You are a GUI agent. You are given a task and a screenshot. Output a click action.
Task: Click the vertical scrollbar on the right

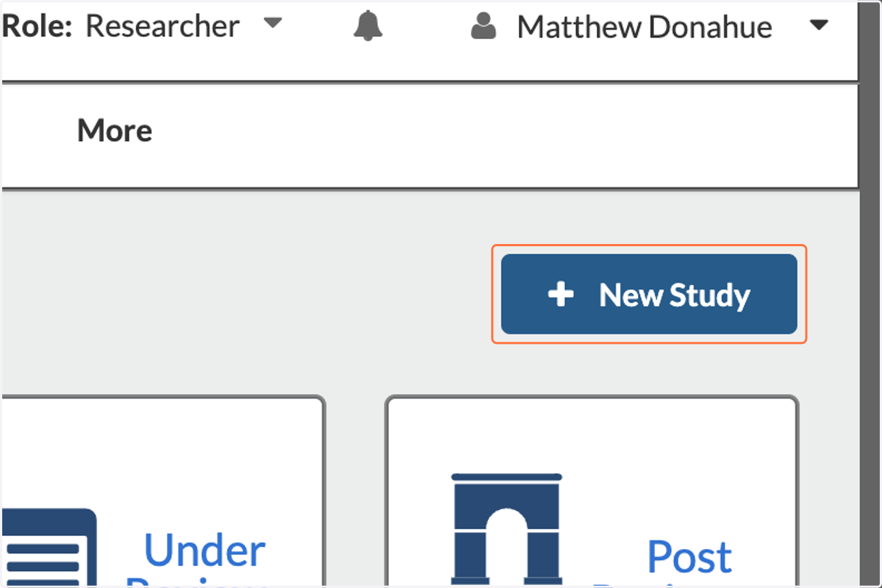[870, 294]
